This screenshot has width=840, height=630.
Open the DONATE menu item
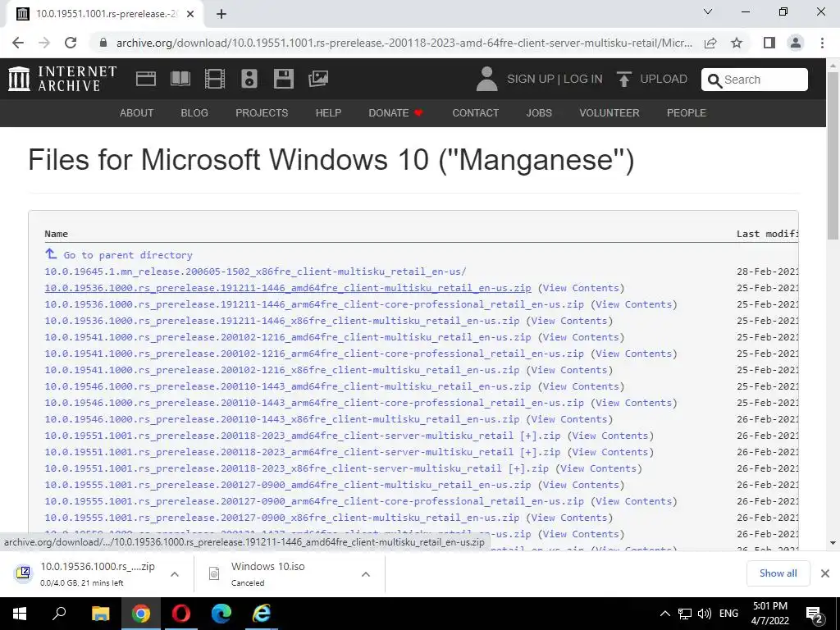(395, 113)
